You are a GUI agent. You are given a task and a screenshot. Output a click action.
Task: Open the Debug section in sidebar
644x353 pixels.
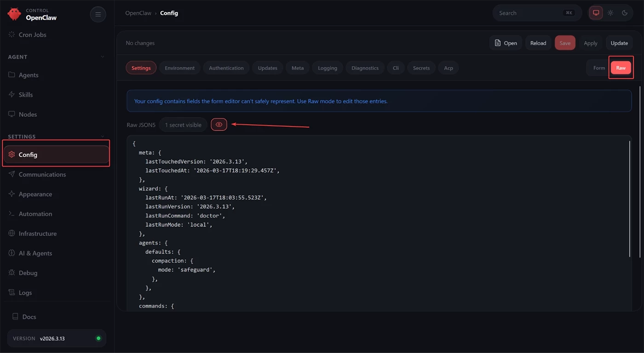28,273
